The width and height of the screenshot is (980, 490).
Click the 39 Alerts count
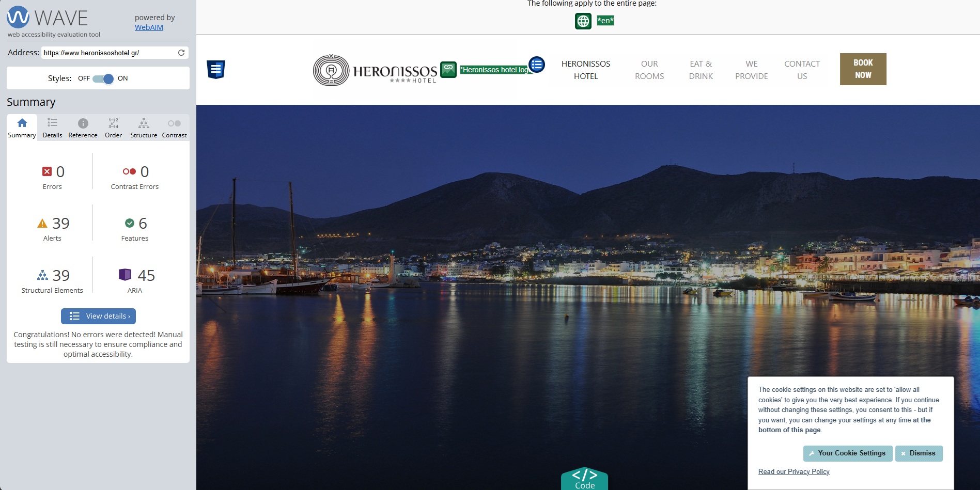(x=61, y=223)
